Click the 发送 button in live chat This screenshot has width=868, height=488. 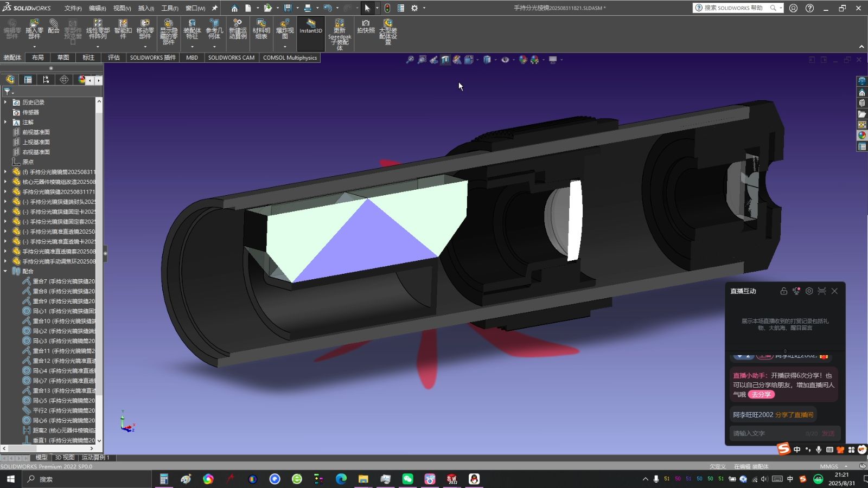point(827,433)
